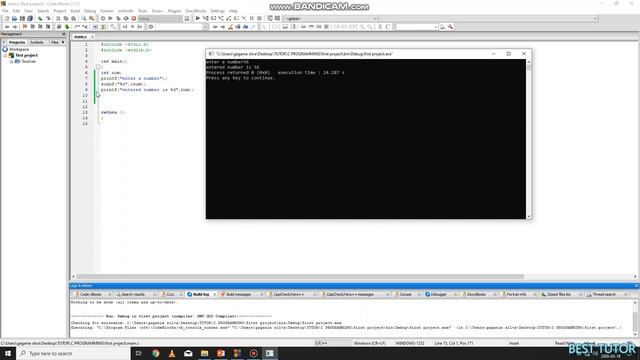Open File Explorer from the taskbar
Image resolution: width=640 pixels, height=360 pixels.
(204, 353)
